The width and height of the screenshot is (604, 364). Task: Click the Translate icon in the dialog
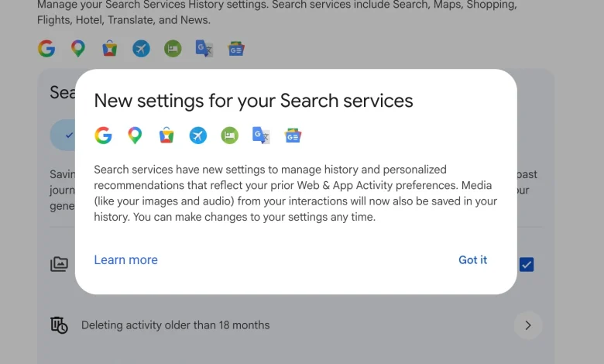pos(261,136)
